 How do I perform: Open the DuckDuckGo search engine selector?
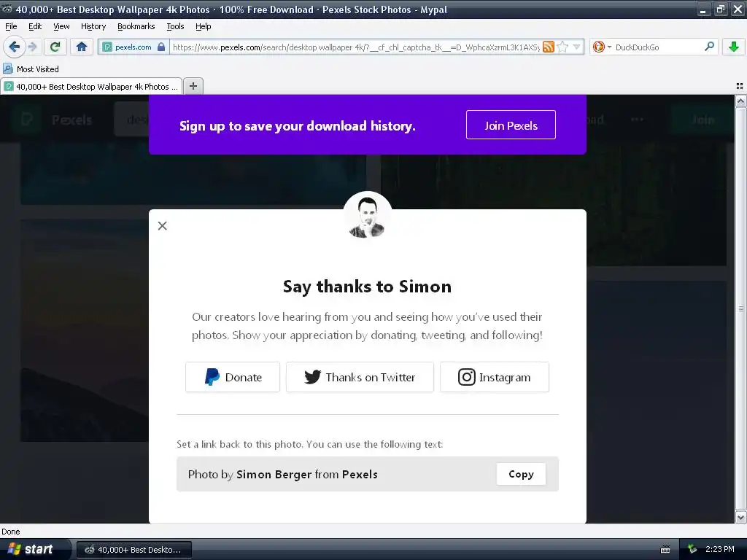click(x=602, y=47)
